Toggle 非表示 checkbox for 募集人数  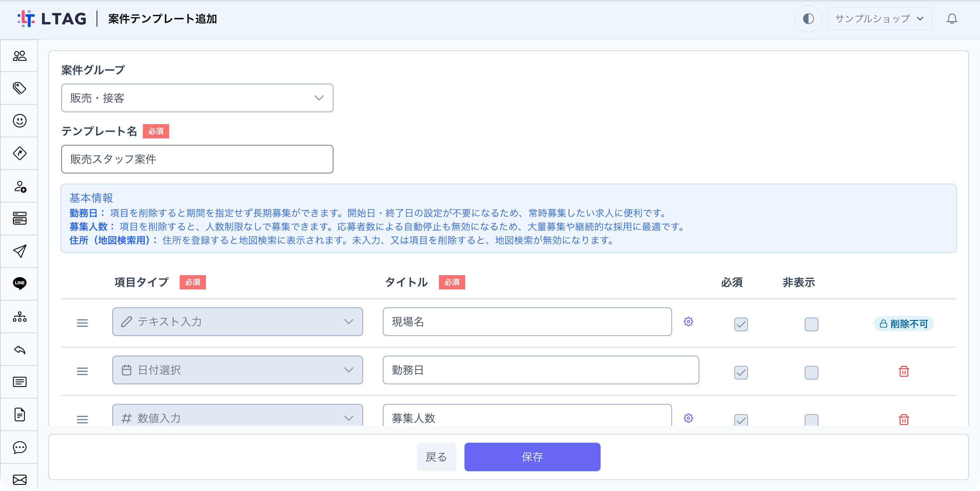[x=811, y=420]
